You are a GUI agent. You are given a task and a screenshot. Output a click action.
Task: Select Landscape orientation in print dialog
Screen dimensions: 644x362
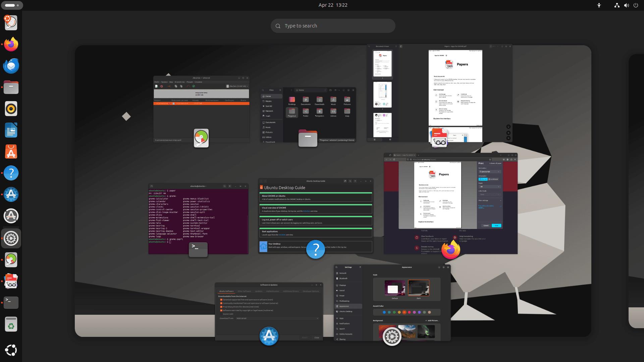(493, 179)
